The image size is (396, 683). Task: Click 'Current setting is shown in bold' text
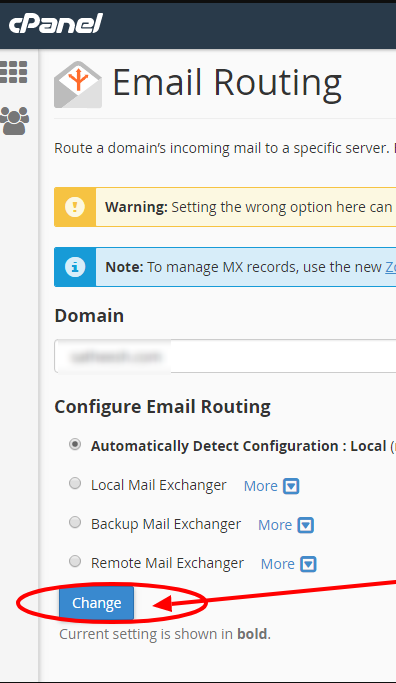click(165, 634)
